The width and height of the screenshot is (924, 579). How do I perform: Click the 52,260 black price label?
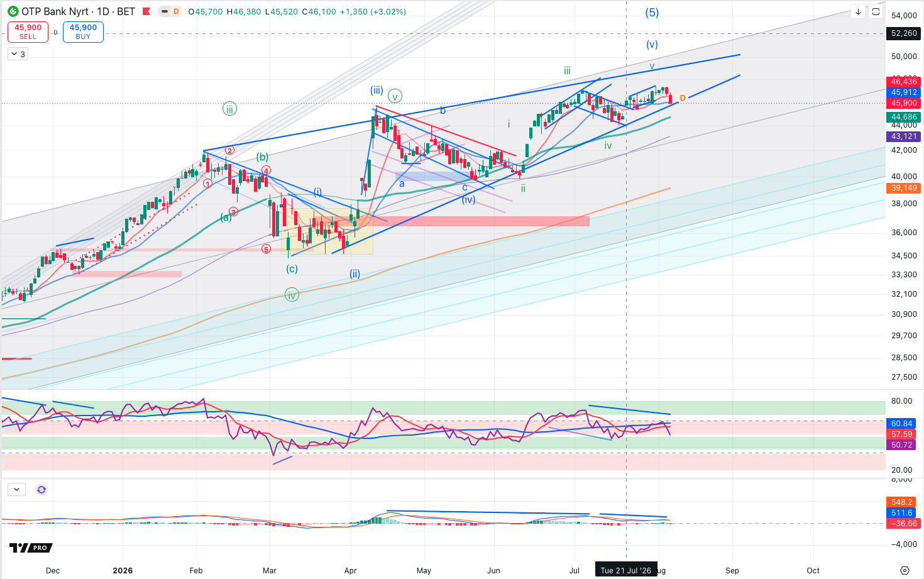click(905, 33)
